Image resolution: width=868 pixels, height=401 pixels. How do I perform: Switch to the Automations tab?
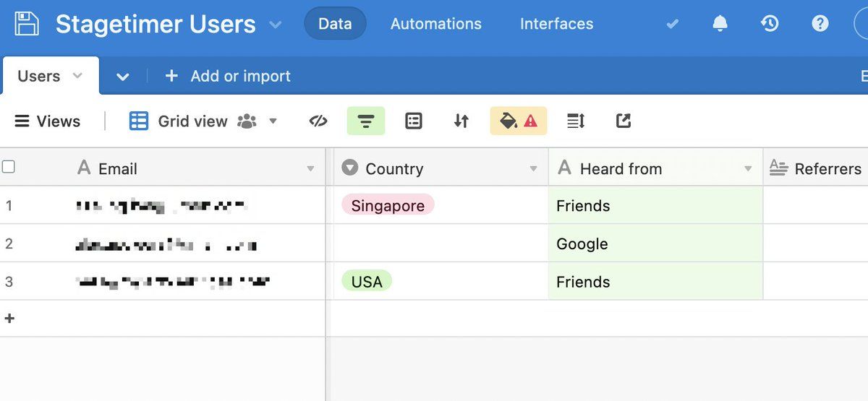[x=435, y=24]
